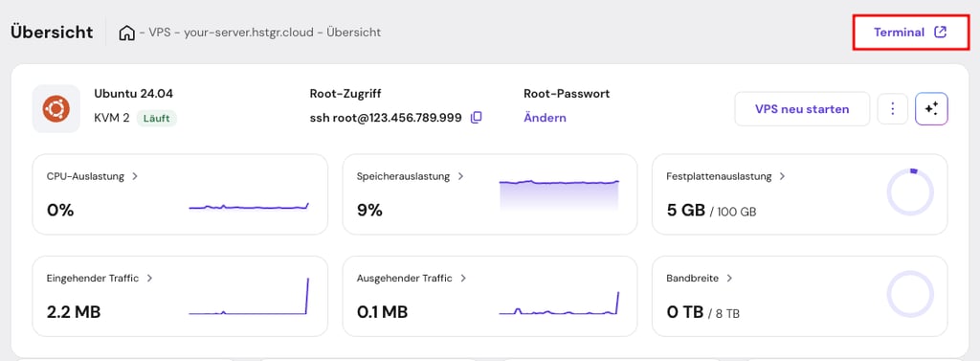Open the Terminal button
The width and height of the screenshot is (980, 361).
point(910,33)
